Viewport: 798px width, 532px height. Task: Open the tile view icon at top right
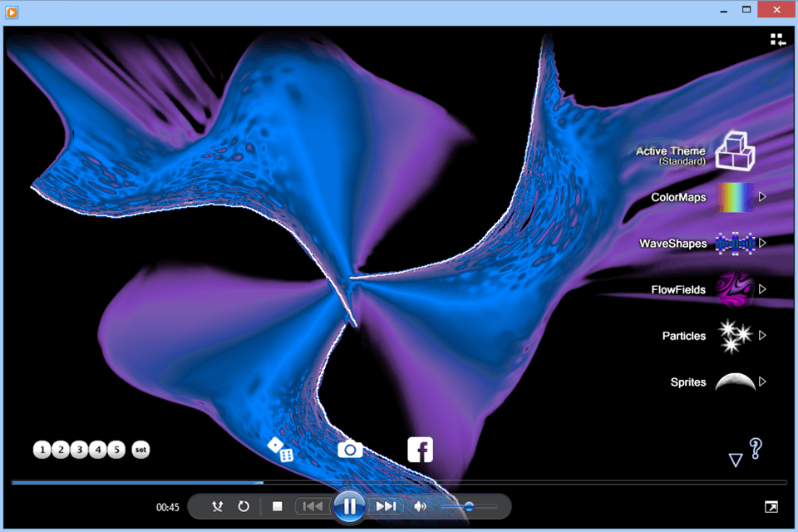(777, 38)
